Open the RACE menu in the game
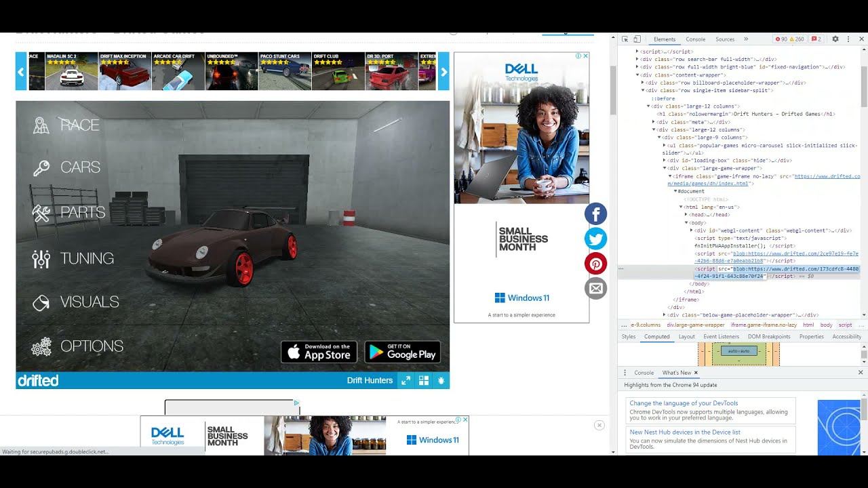Screen dimensions: 868x488 tap(66, 125)
